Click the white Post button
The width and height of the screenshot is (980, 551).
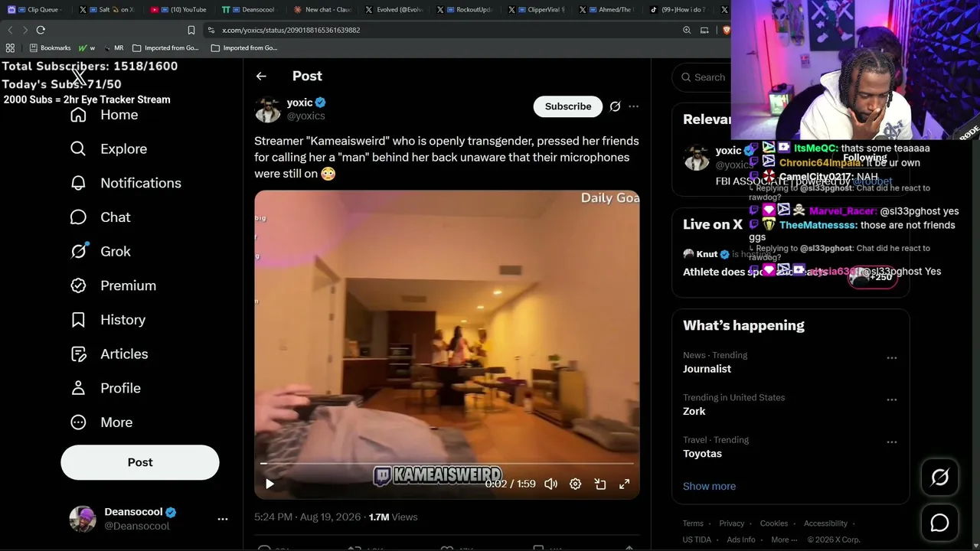pos(140,462)
